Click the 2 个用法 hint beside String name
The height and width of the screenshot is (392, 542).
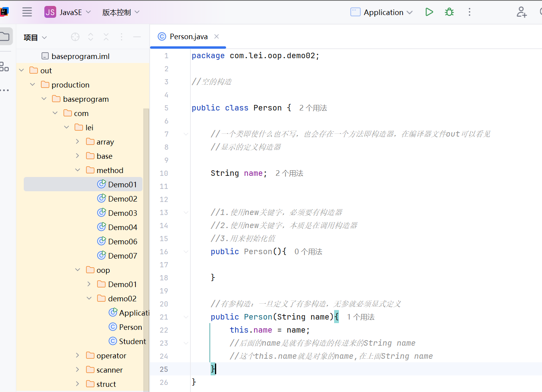pyautogui.click(x=289, y=173)
